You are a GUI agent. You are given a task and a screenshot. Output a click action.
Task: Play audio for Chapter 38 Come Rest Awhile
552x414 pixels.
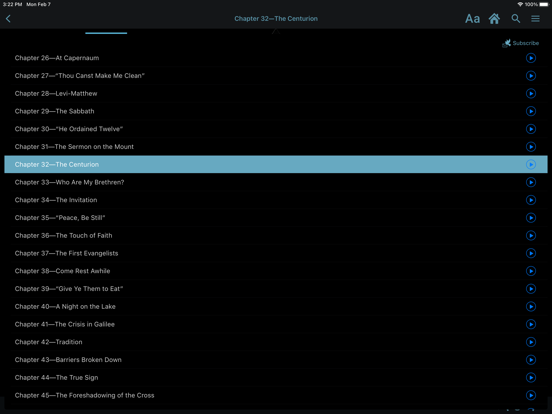click(x=531, y=271)
